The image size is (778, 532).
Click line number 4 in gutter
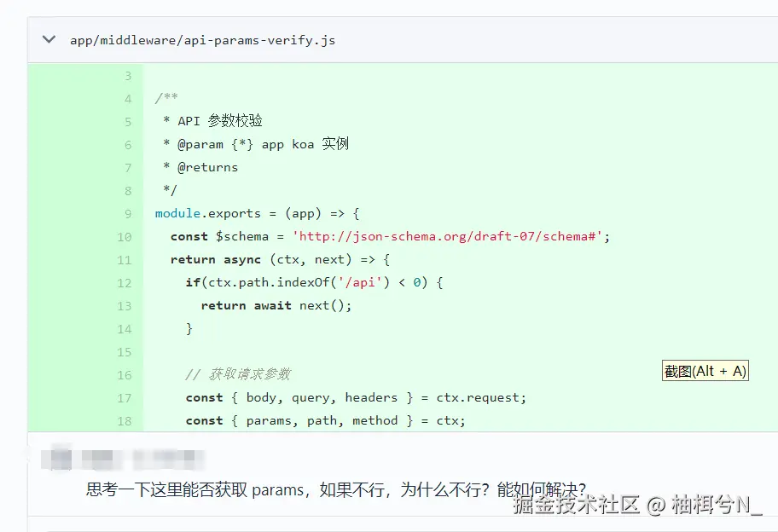[x=128, y=99]
